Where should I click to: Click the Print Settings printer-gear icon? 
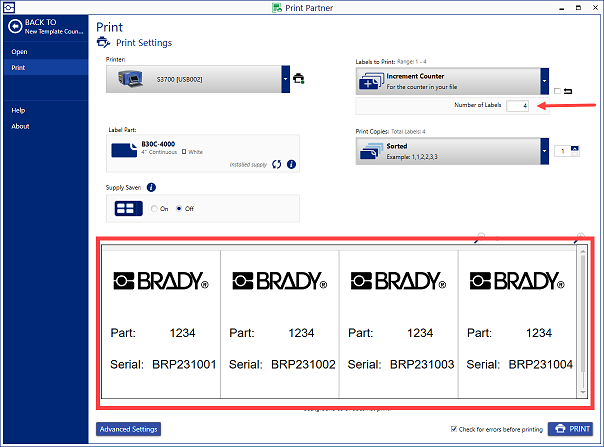click(102, 43)
